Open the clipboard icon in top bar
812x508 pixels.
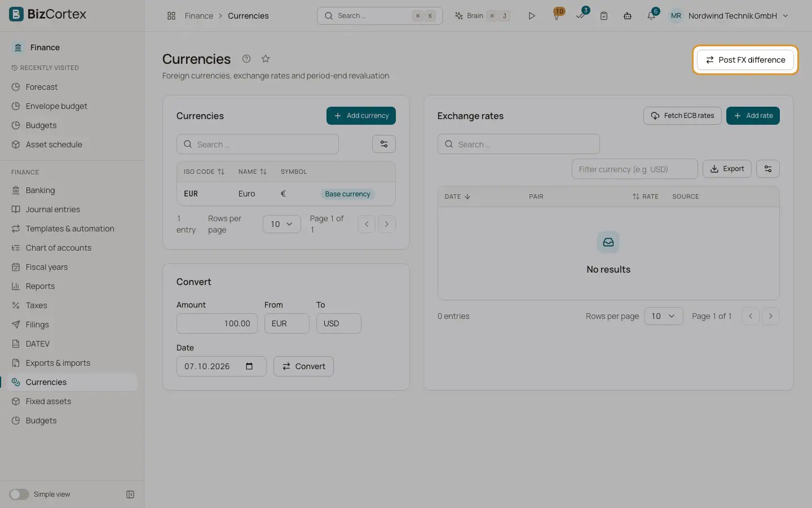[x=604, y=16]
